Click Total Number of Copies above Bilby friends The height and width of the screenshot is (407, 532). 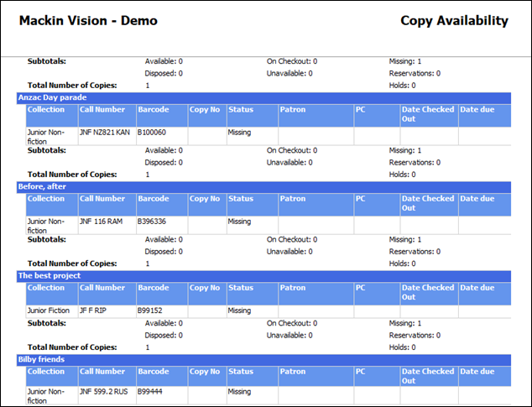click(x=72, y=347)
